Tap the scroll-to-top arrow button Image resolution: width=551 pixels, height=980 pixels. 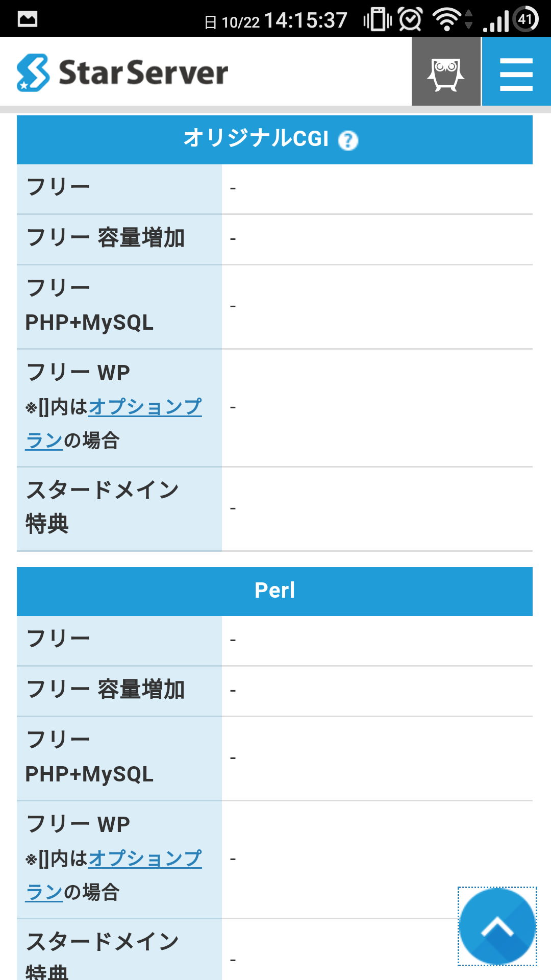click(x=497, y=926)
